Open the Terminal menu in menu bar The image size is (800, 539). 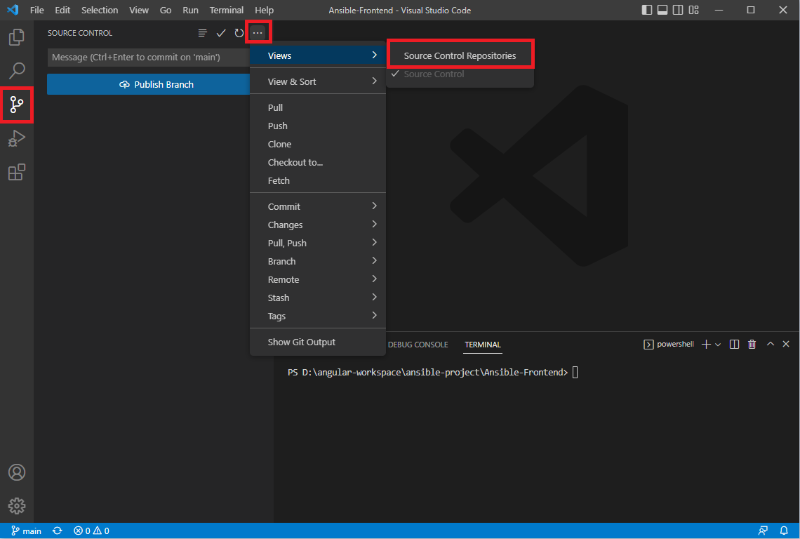tap(227, 10)
